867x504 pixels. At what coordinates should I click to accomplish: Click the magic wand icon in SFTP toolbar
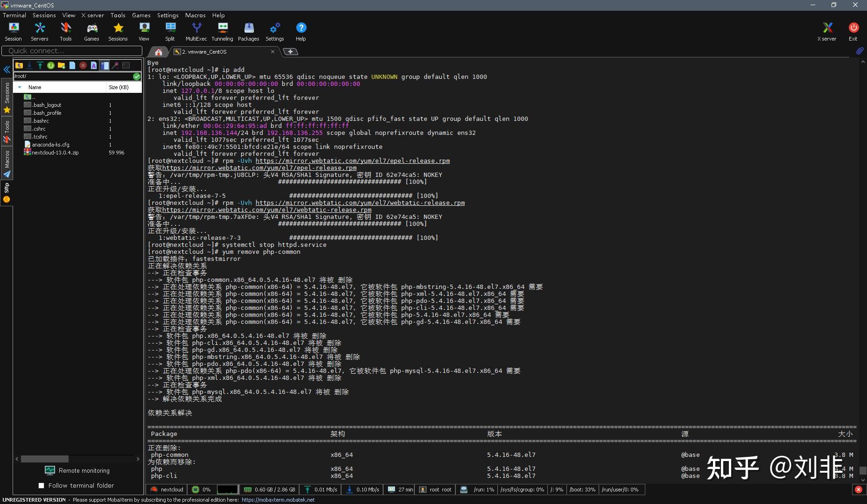115,65
